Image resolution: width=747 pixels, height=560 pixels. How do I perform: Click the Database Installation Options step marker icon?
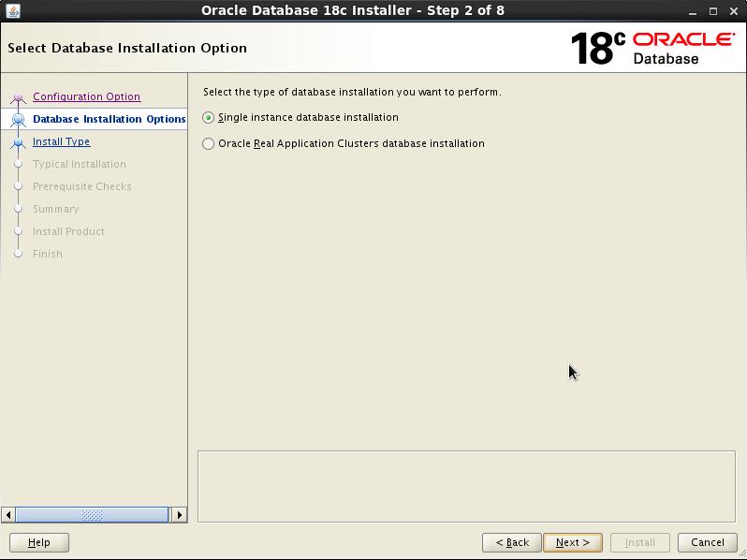tap(18, 120)
